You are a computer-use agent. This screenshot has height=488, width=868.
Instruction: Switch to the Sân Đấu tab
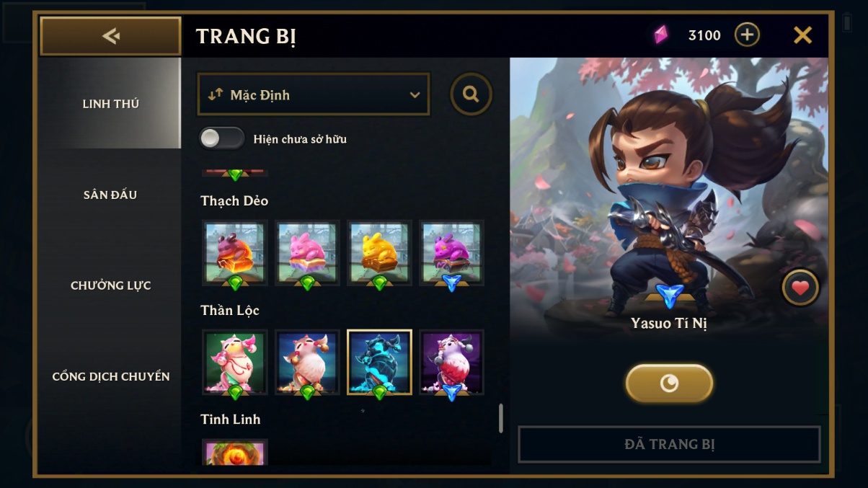point(110,195)
